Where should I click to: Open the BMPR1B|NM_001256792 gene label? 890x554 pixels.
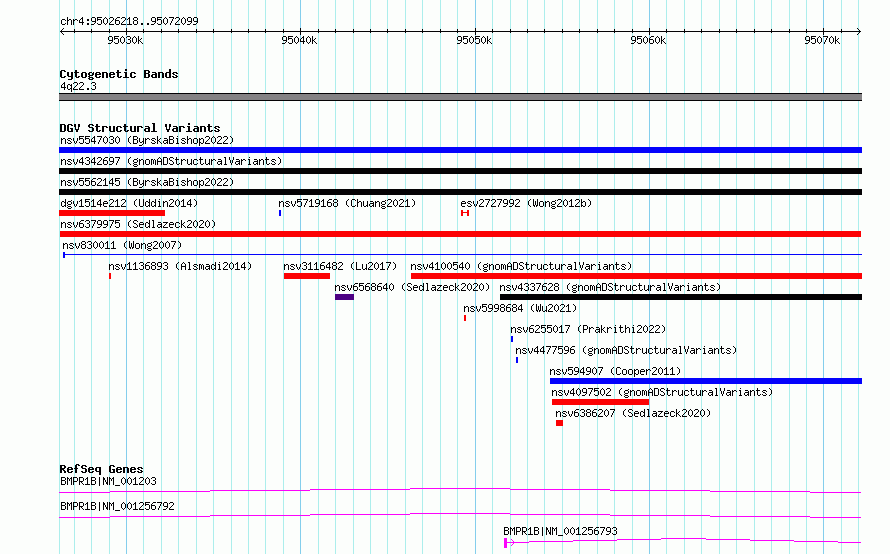tap(117, 506)
